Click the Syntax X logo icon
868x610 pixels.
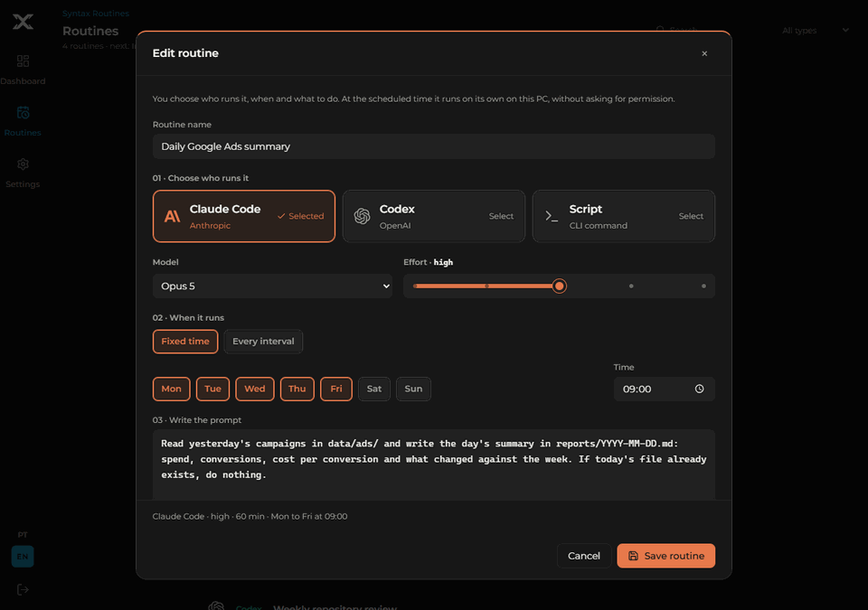click(23, 22)
